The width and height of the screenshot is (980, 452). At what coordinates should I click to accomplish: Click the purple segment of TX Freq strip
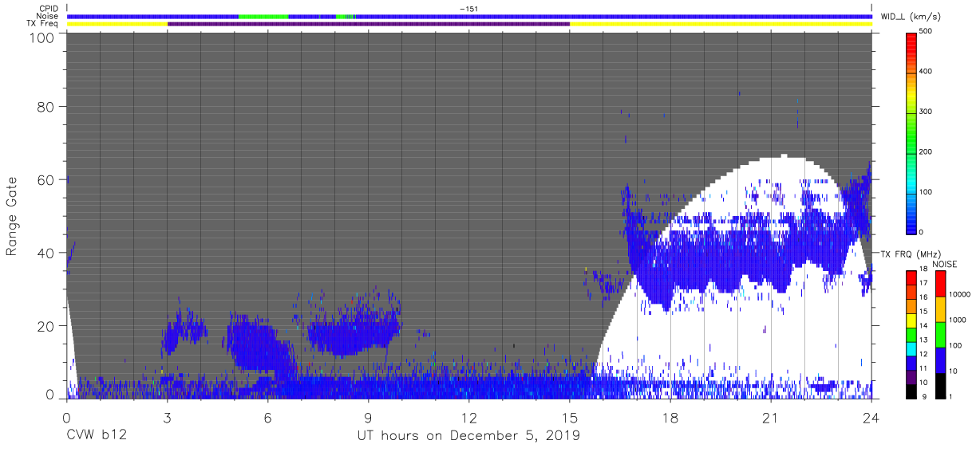click(369, 24)
